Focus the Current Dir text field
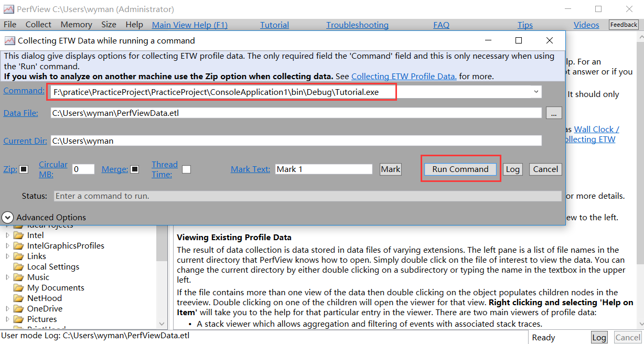644x344 pixels. pyautogui.click(x=296, y=141)
